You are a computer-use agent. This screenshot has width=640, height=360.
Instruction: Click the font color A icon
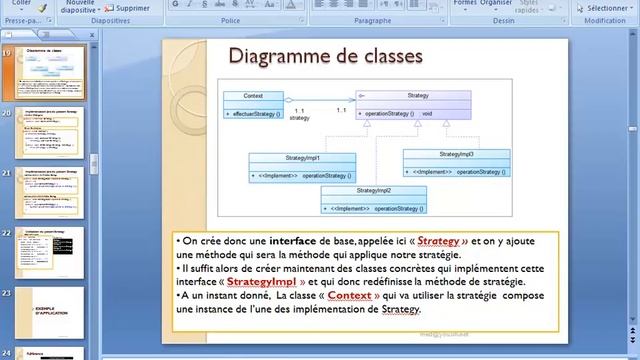coord(291,4)
